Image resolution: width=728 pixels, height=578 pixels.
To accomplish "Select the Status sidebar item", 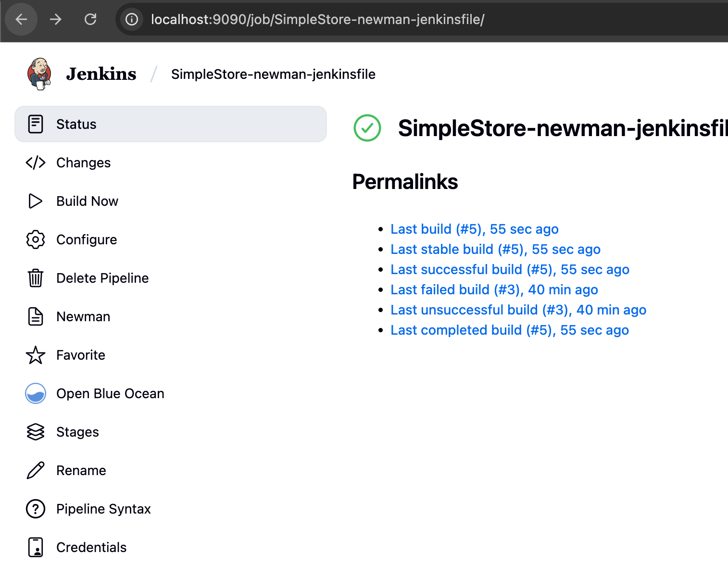I will pos(171,124).
